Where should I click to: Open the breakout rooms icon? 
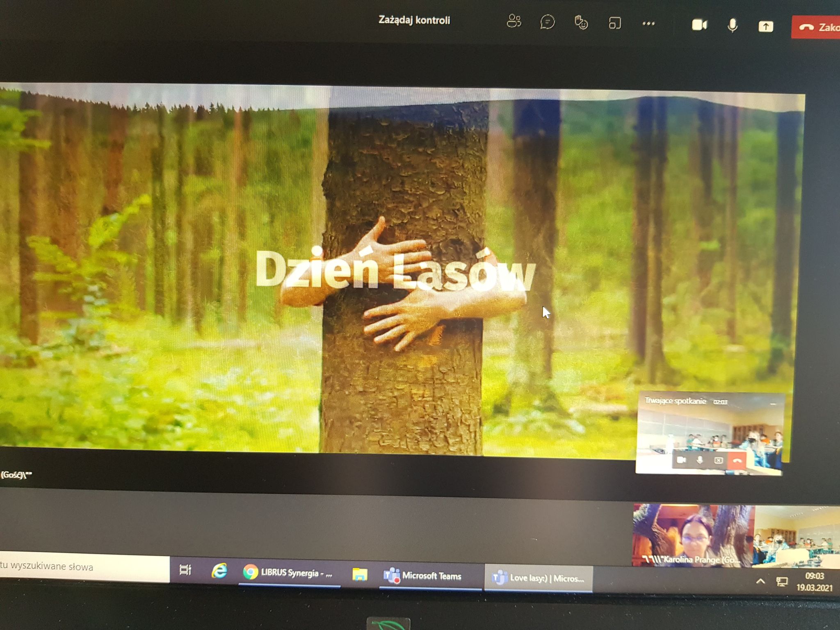614,23
